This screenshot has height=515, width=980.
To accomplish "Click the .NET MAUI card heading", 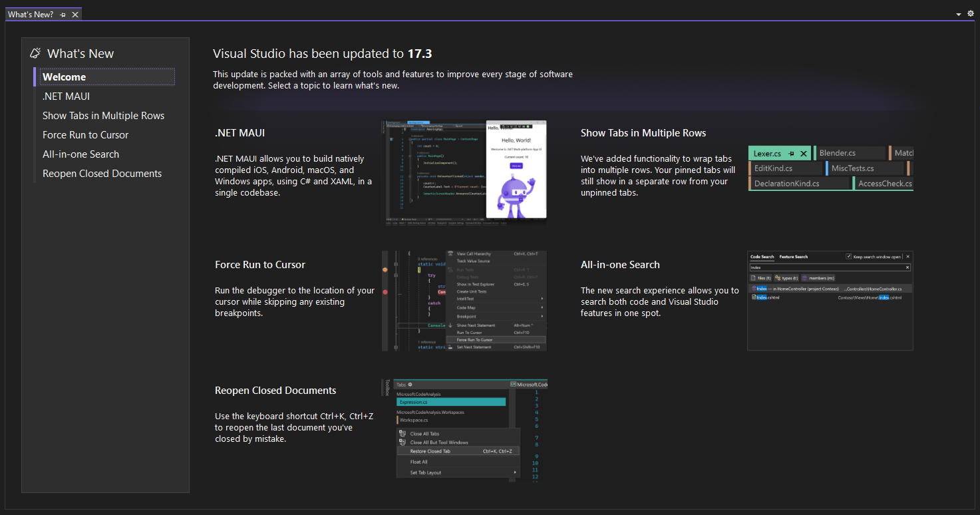I will [240, 133].
